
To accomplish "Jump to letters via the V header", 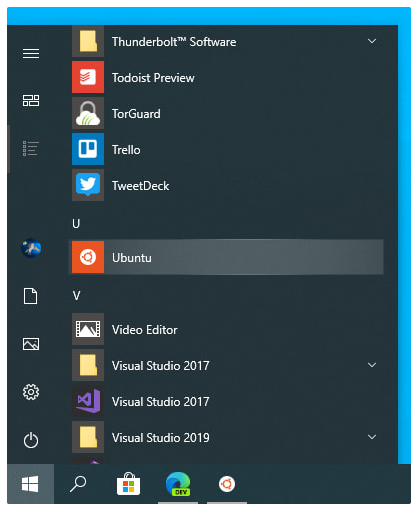I will point(76,296).
